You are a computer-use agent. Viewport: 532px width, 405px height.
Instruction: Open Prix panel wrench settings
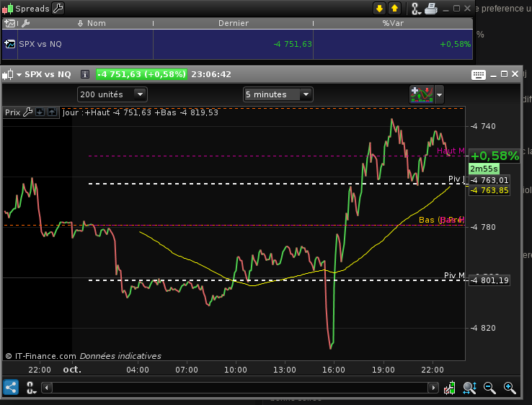[28, 112]
